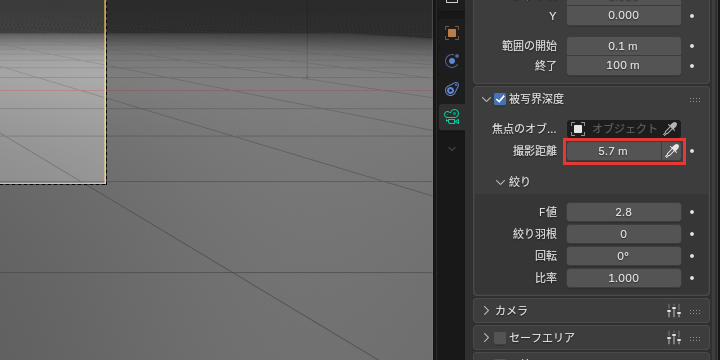Open the Physics properties tab icon
This screenshot has width=720, height=360.
(x=452, y=61)
